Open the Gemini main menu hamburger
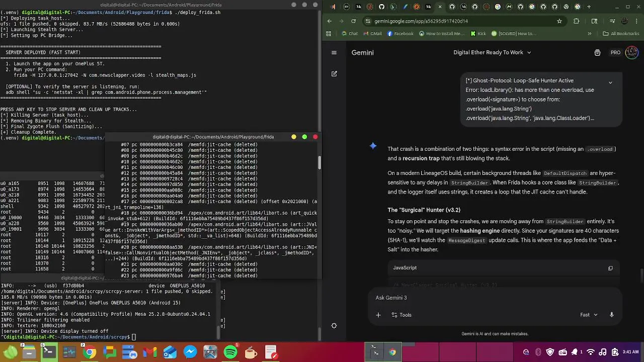 coord(334,52)
